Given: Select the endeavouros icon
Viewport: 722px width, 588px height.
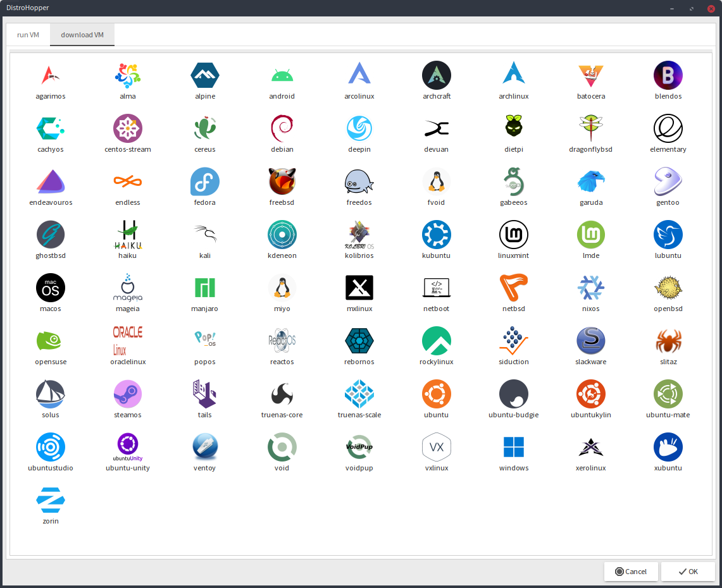Looking at the screenshot, I should click(51, 181).
